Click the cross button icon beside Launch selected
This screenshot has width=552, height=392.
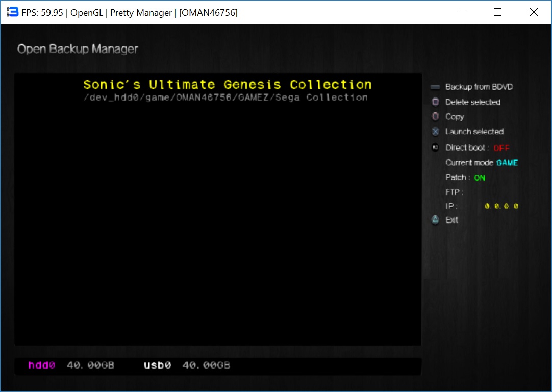(436, 131)
